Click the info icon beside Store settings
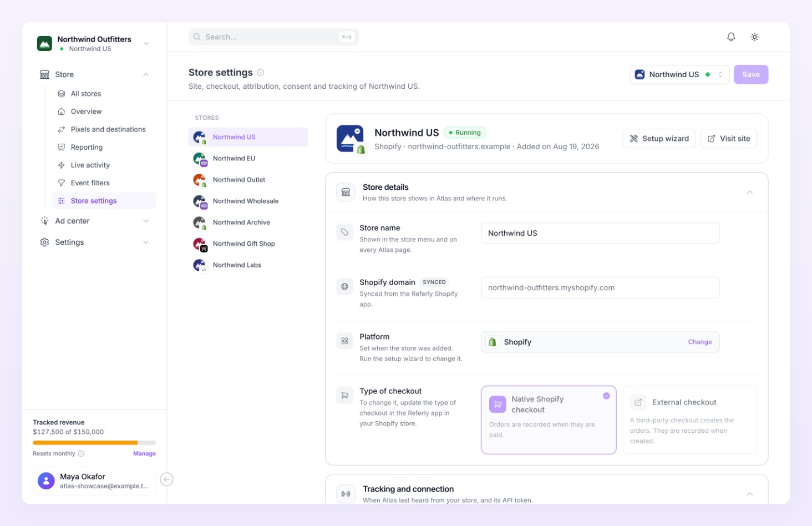 261,72
